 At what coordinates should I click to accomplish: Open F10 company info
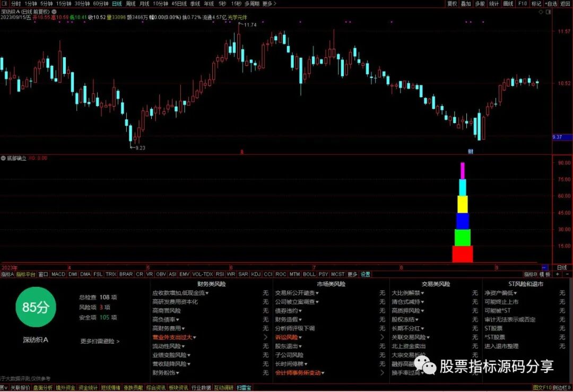pyautogui.click(x=523, y=3)
